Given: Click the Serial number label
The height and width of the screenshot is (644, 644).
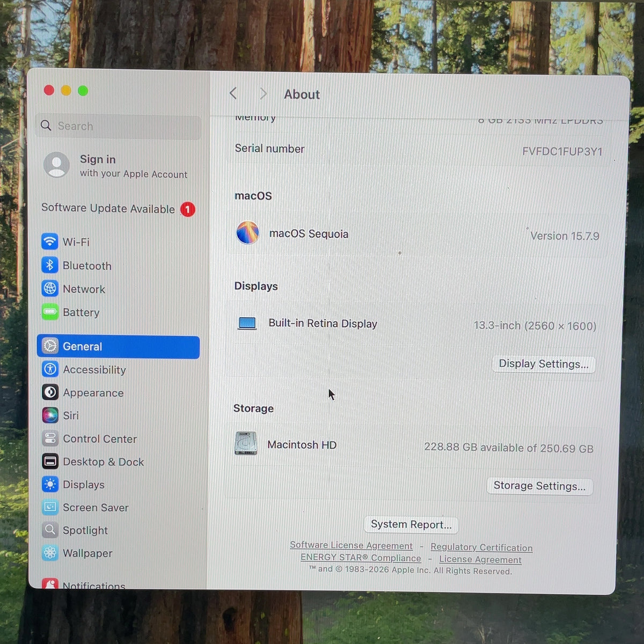Looking at the screenshot, I should pos(269,149).
